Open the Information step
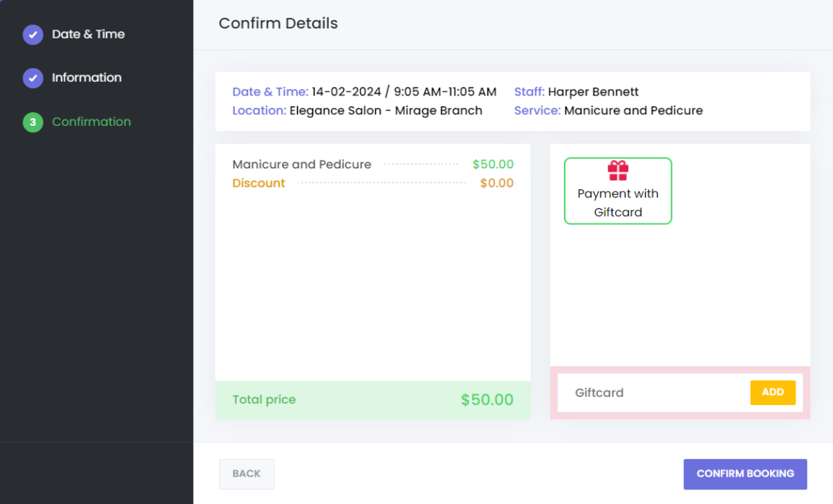Screen dimensions: 833x504 87,78
